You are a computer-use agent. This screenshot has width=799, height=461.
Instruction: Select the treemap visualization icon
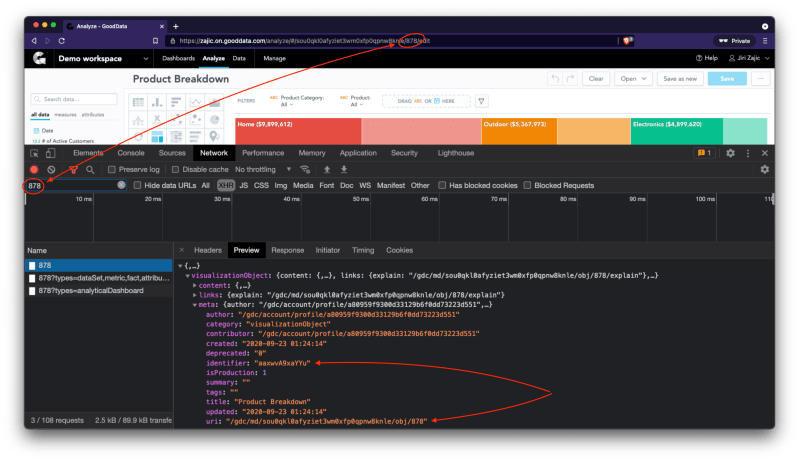(x=157, y=137)
